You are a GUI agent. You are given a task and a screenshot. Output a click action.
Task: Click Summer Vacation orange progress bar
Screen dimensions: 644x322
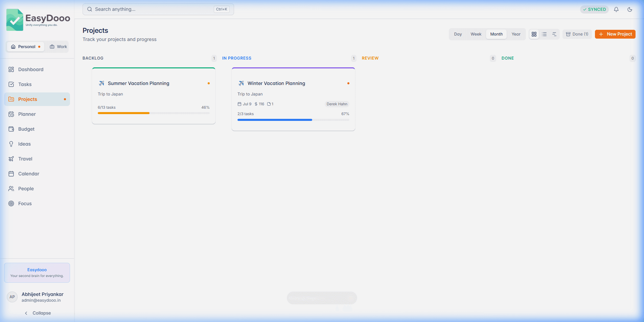tap(123, 113)
